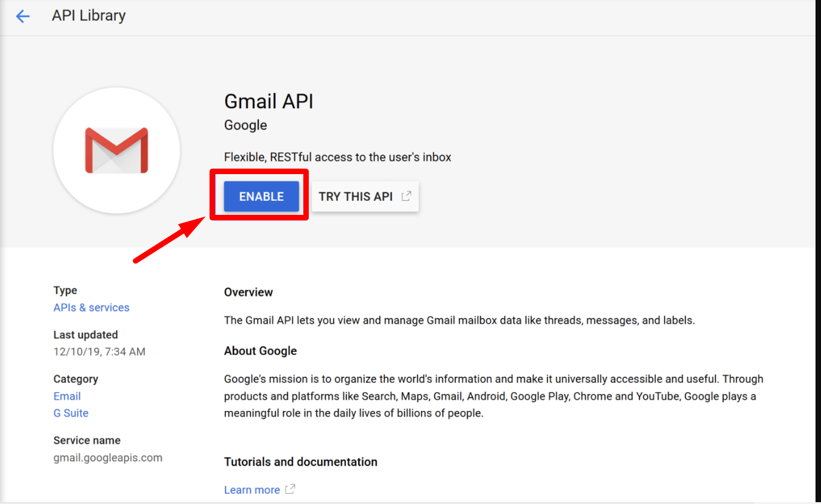Viewport: 821px width, 504px height.
Task: Open the back navigation arrow in the top bar
Action: pos(23,16)
